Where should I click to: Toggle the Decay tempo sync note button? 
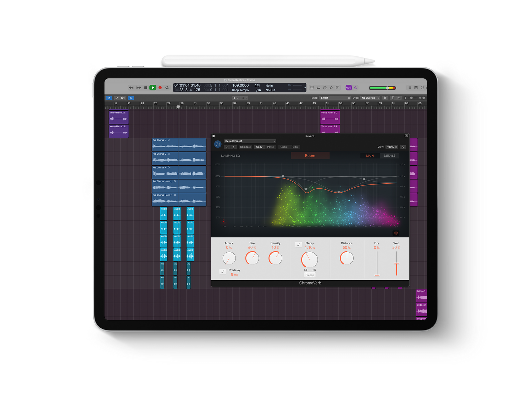click(x=299, y=244)
